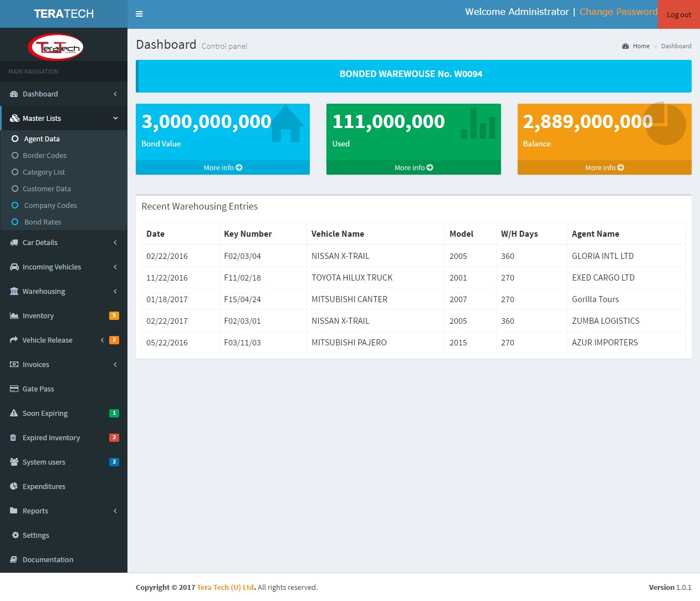Expand the Reports section
This screenshot has width=700, height=601.
click(115, 511)
